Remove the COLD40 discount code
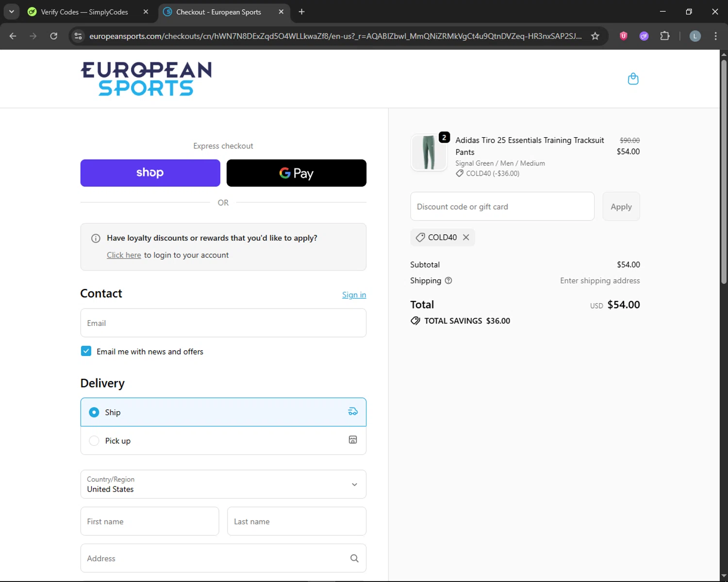This screenshot has height=582, width=728. pyautogui.click(x=466, y=237)
